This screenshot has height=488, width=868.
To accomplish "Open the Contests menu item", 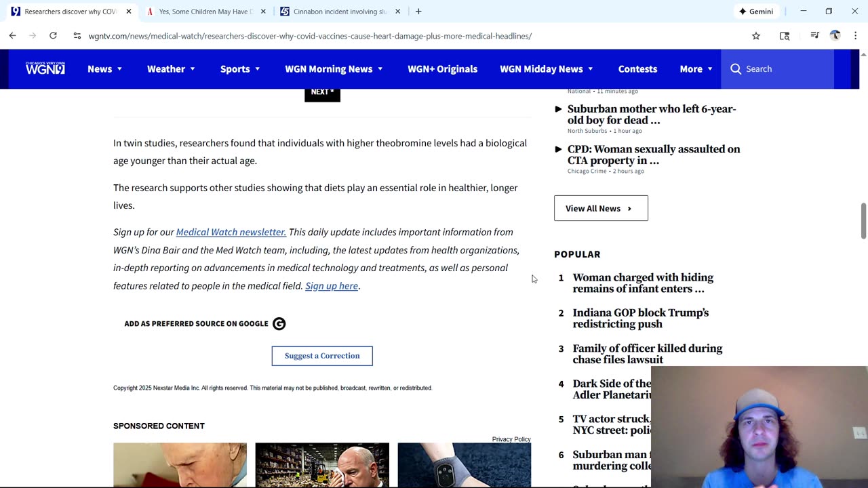I will tap(637, 68).
